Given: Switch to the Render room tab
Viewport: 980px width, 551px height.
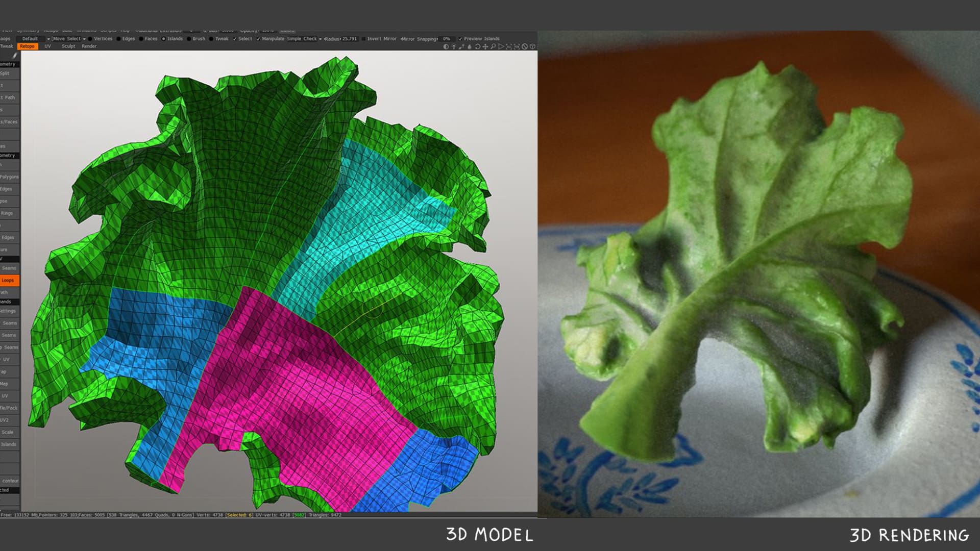Looking at the screenshot, I should [x=89, y=46].
